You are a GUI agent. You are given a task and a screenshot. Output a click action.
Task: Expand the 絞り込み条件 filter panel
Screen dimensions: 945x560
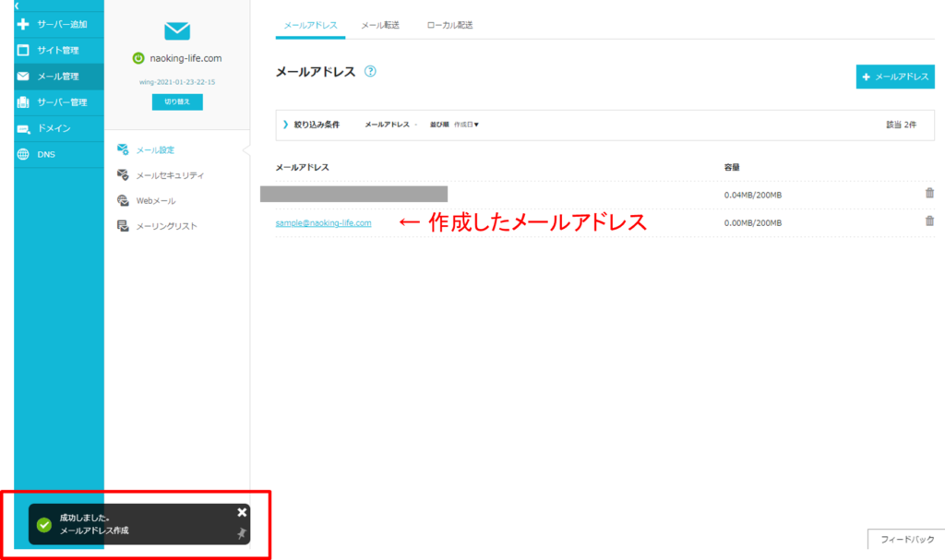pyautogui.click(x=311, y=125)
